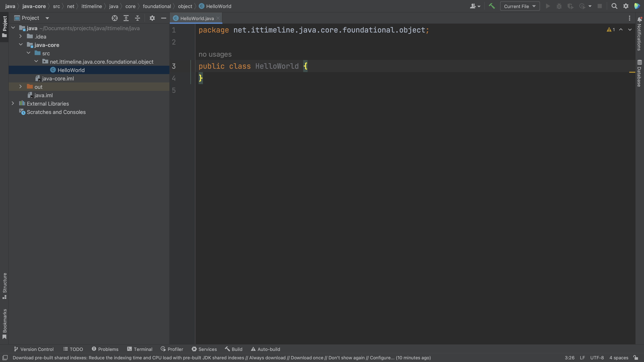Open the Profiler tool window

click(172, 349)
